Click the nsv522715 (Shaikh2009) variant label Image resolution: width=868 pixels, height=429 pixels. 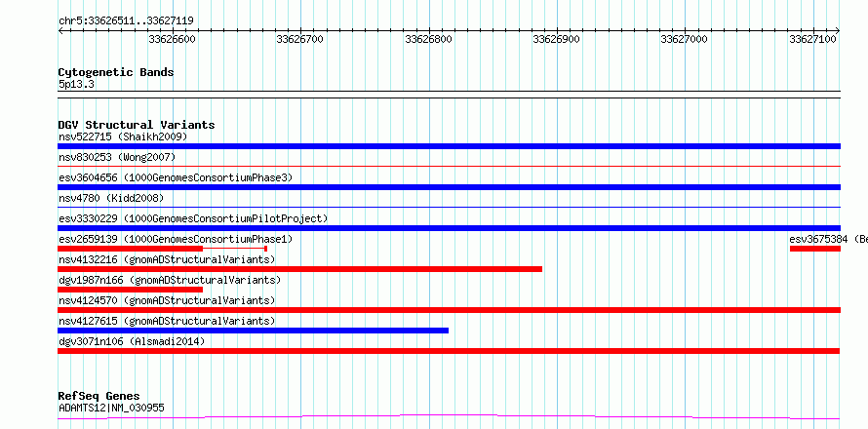coord(123,136)
